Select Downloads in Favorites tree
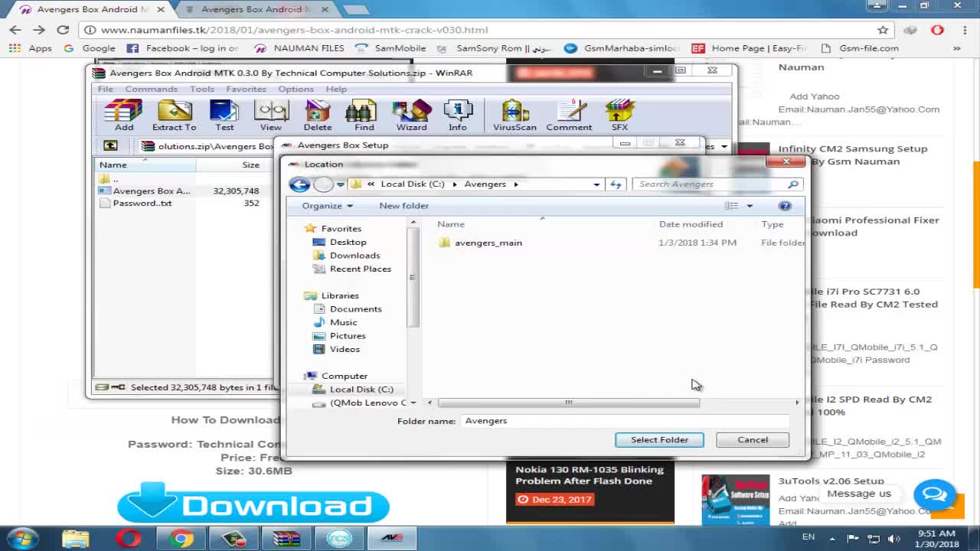 [x=346, y=256]
